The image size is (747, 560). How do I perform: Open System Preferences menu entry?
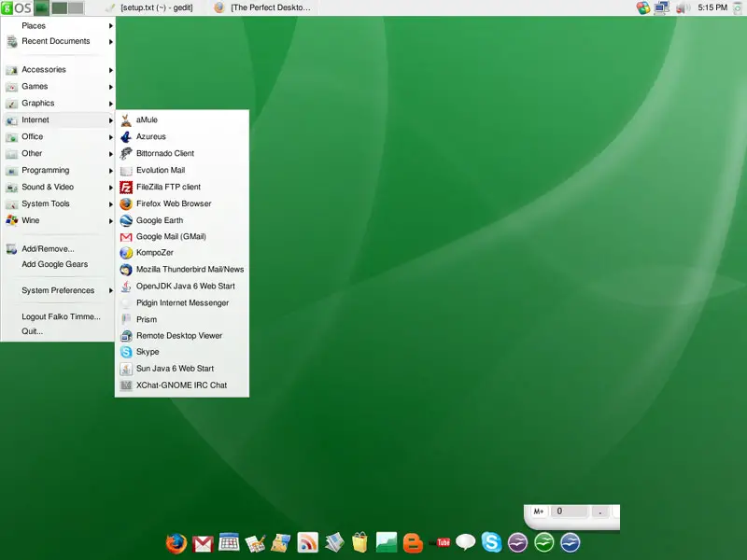pyautogui.click(x=59, y=290)
